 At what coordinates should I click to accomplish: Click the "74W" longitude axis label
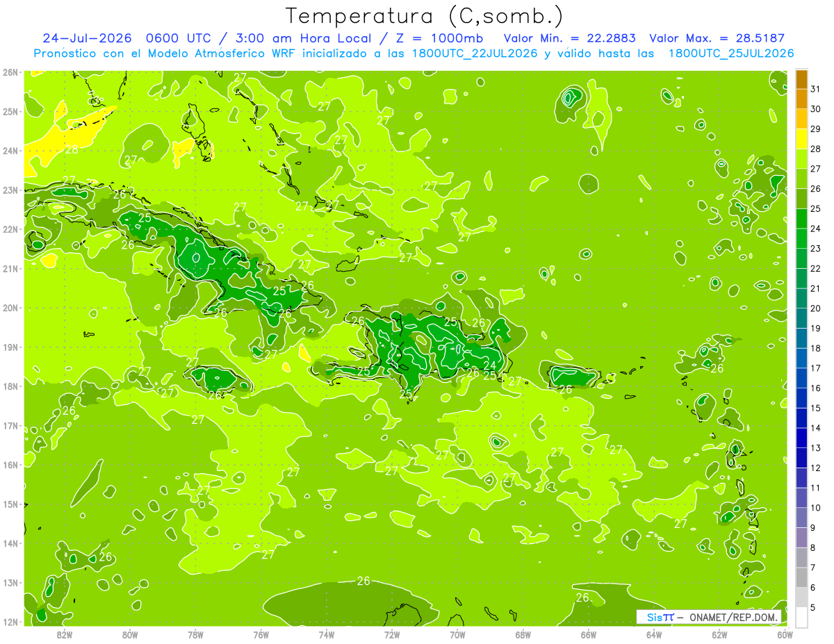click(x=327, y=634)
